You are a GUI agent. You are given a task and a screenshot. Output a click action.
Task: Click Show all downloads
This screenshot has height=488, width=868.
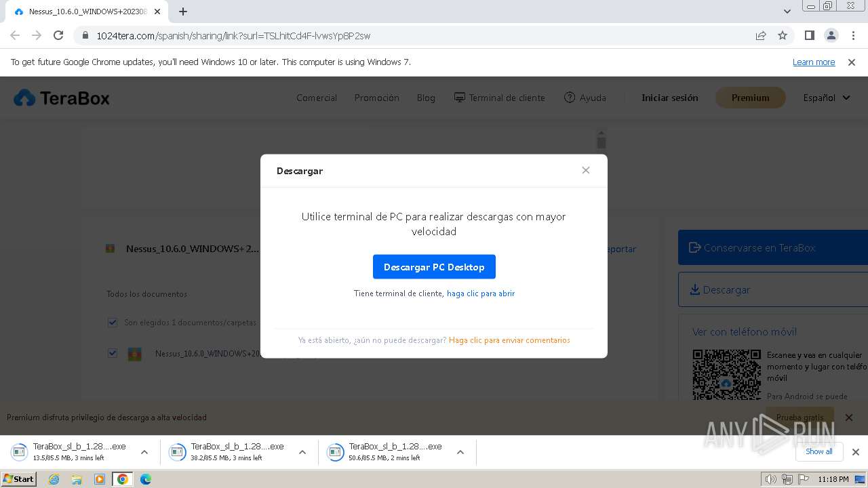[x=819, y=451]
